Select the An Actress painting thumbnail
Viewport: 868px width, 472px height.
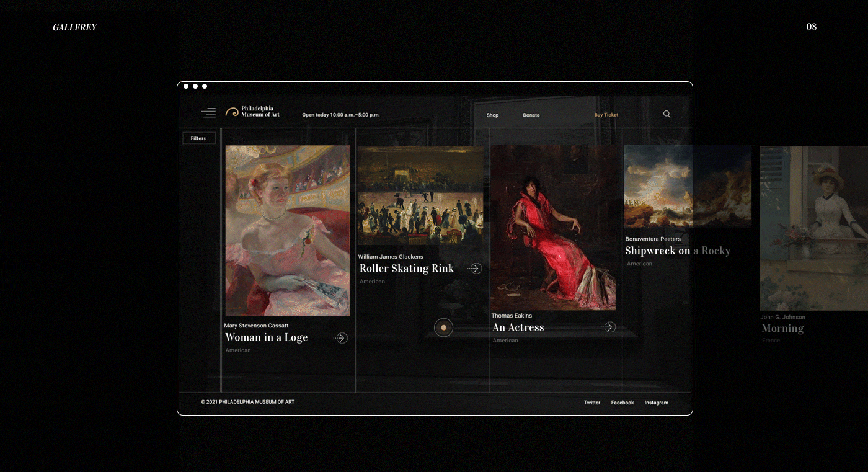[553, 228]
